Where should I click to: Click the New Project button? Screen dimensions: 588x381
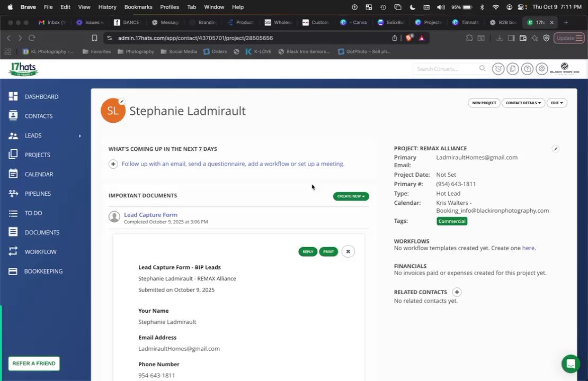484,103
